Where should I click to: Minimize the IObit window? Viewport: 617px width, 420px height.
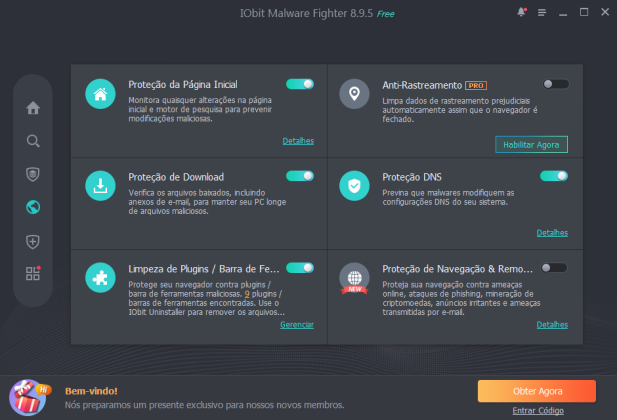[x=563, y=13]
